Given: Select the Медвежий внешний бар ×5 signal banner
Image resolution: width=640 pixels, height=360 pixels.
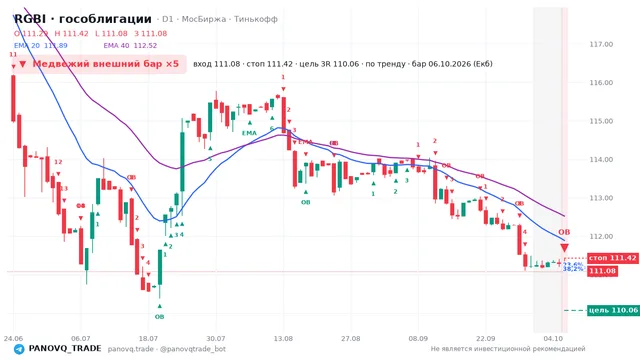Looking at the screenshot, I should [99, 64].
